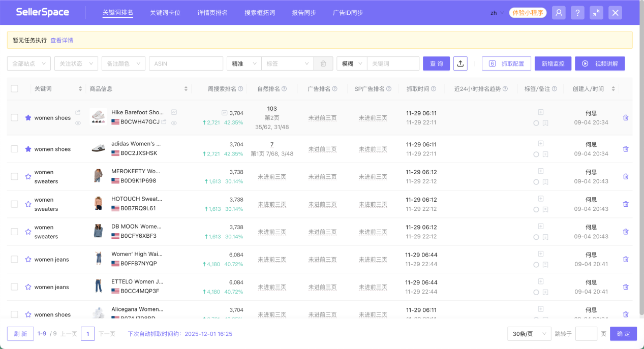The image size is (644, 349).
Task: Open the 查看详情 link
Action: coord(60,40)
